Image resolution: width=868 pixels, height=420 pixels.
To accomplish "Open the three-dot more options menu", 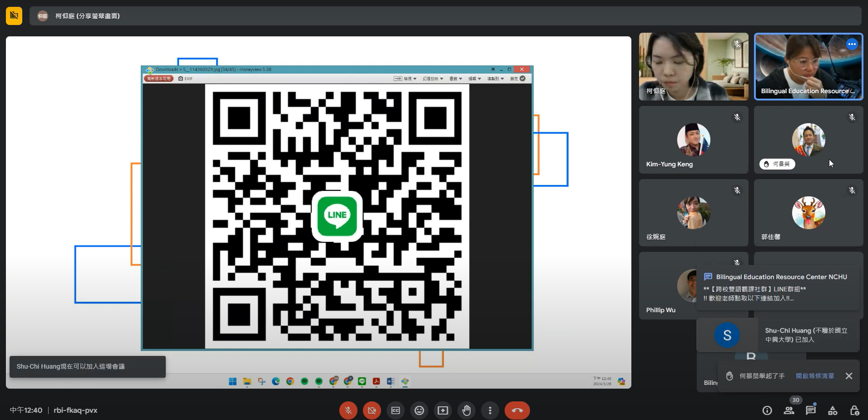I will [x=490, y=410].
